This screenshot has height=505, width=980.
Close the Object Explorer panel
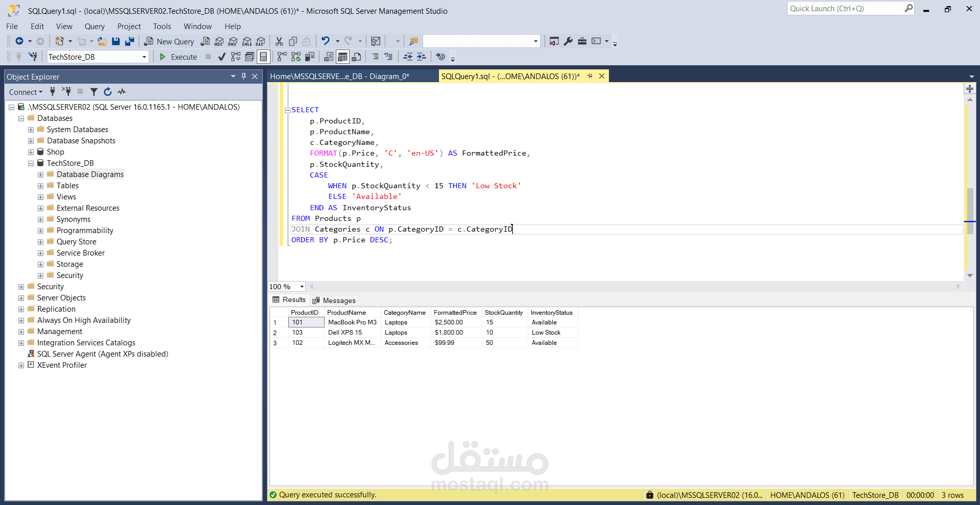pos(255,77)
